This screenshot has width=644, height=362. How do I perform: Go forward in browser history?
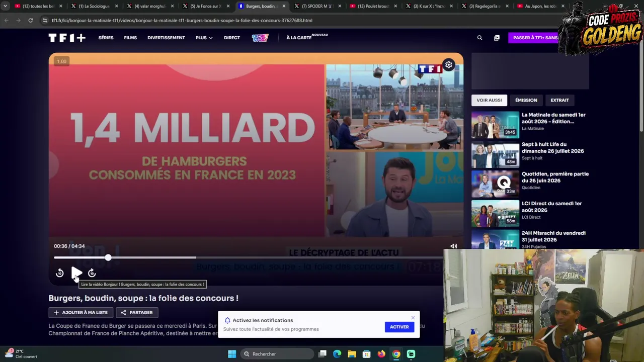(x=18, y=21)
